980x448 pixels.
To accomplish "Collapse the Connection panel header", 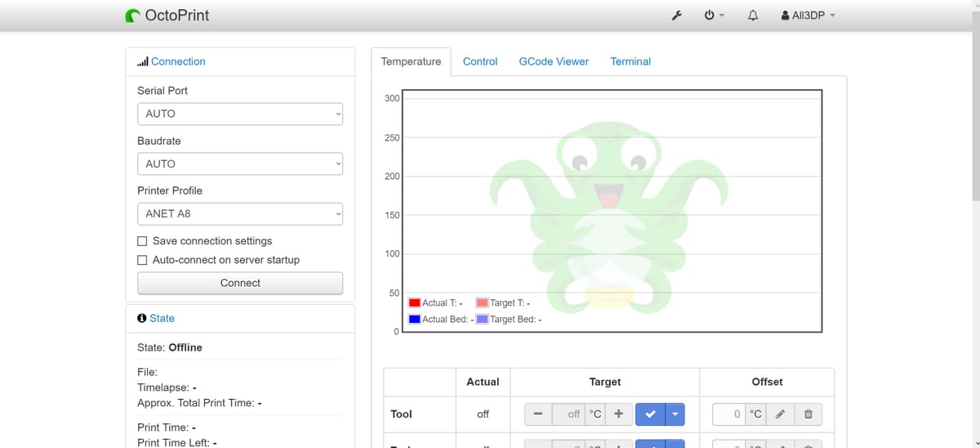I will pyautogui.click(x=171, y=61).
